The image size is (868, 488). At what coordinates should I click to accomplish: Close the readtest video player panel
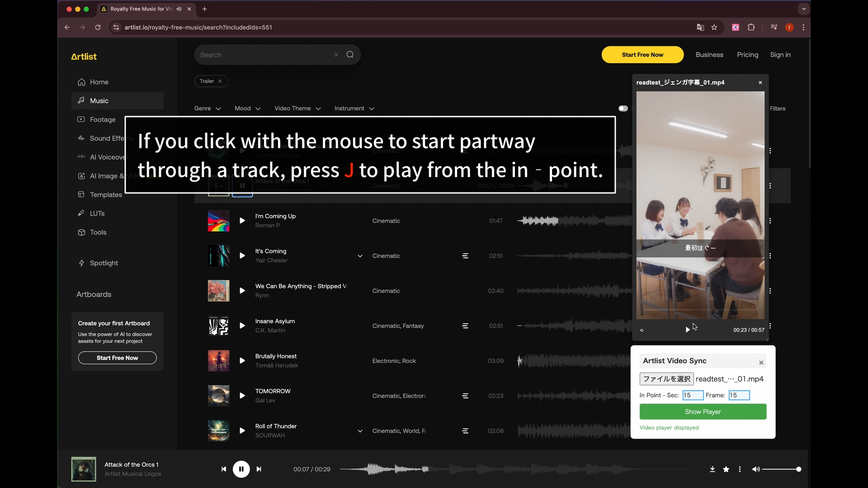coord(760,83)
